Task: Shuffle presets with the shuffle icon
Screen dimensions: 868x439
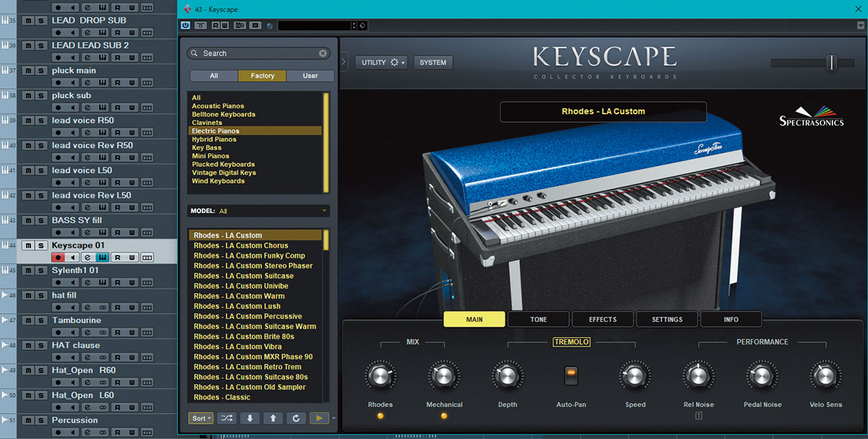Action: click(x=226, y=418)
